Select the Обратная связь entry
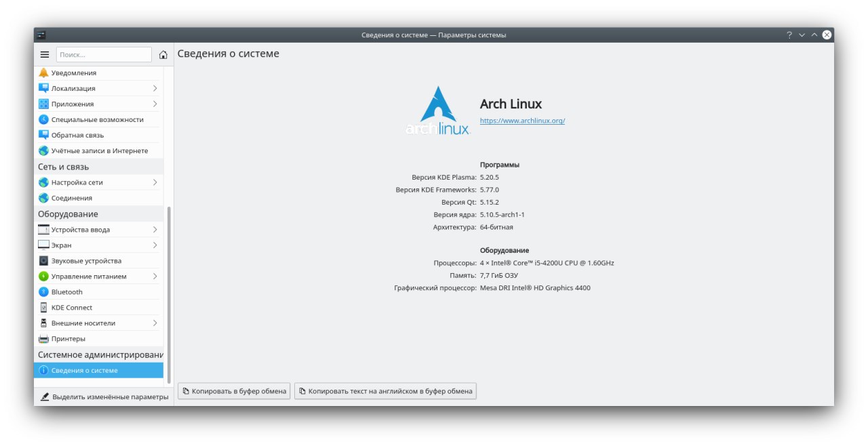This screenshot has height=446, width=868. 98,135
